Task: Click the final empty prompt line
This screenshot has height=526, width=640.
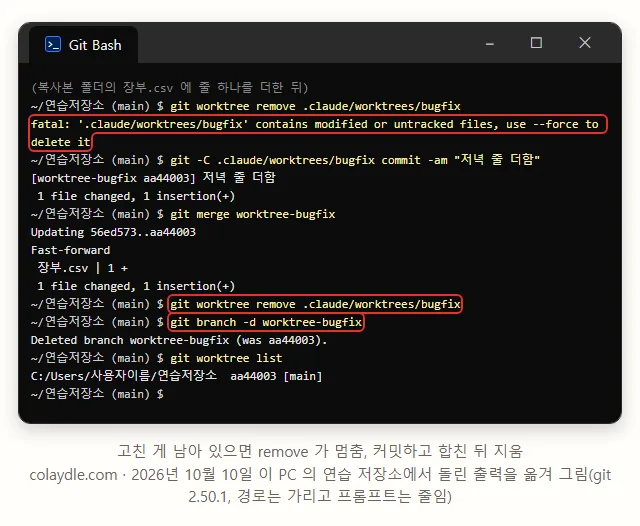Action: [97, 394]
